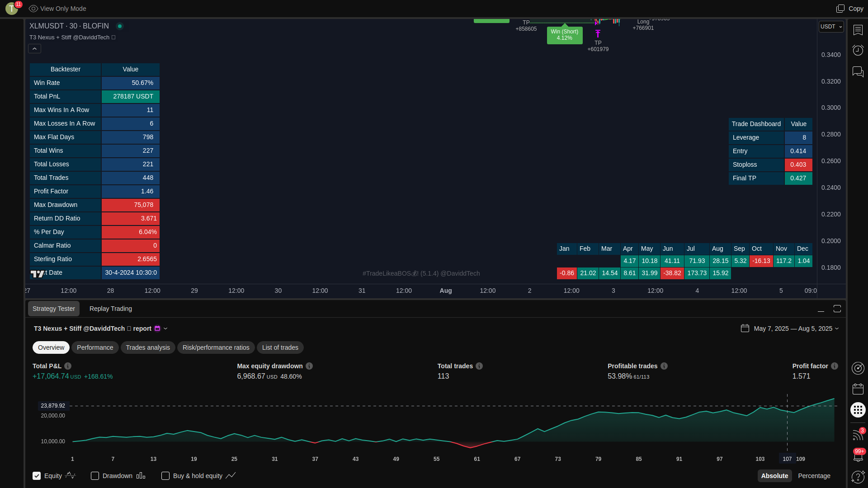Click the July monthly return 173.73 cell
The height and width of the screenshot is (488, 868).
(697, 273)
